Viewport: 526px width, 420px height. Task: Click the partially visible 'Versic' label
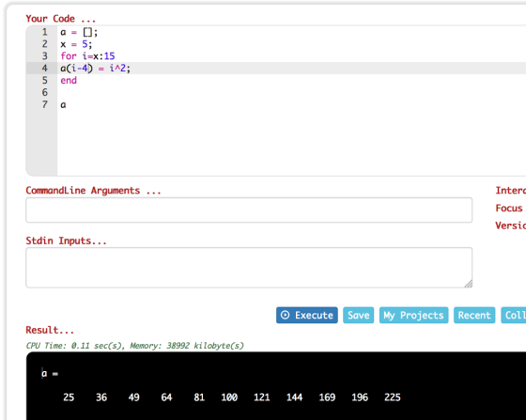(x=511, y=226)
